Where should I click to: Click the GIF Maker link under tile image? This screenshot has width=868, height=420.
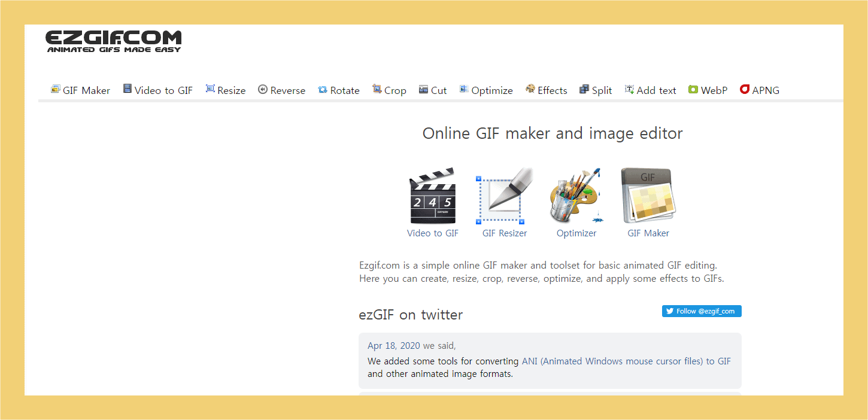tap(648, 233)
